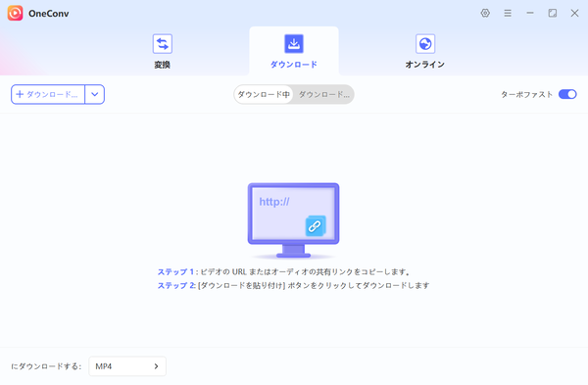Click the オンライン globe icon
Screen dimensions: 588x385
[425, 44]
